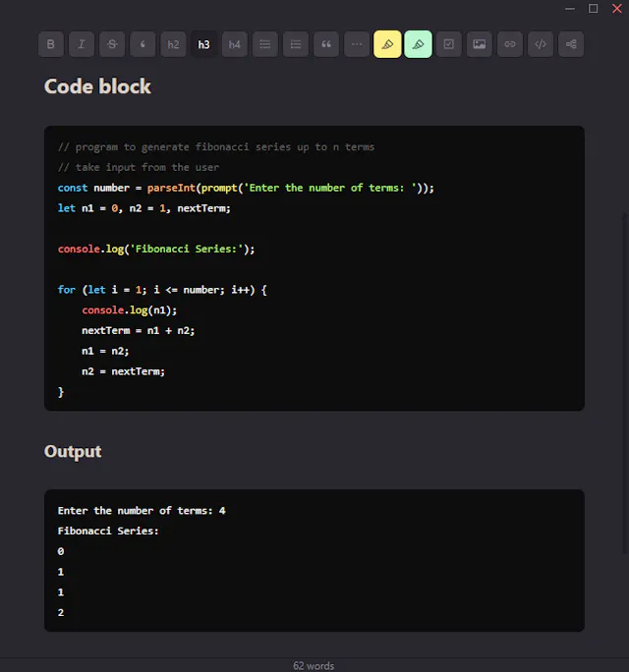The height and width of the screenshot is (672, 629).
Task: Click the 'Output' heading
Action: click(73, 452)
